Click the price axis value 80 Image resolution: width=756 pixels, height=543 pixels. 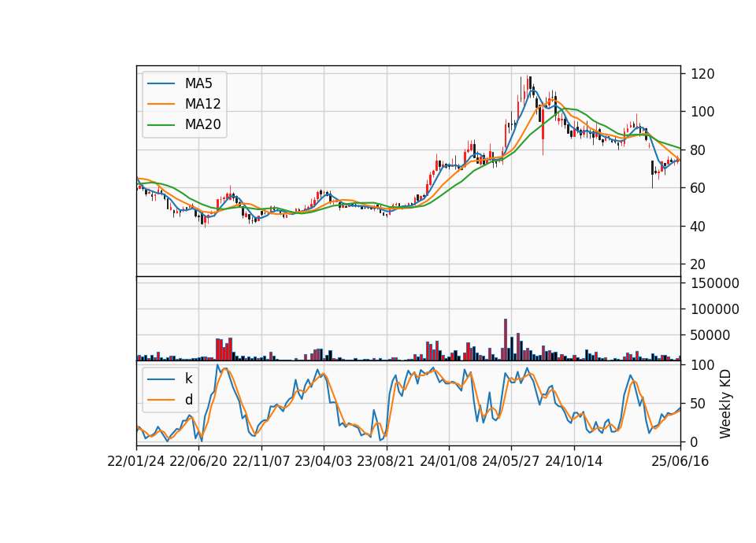pos(699,150)
